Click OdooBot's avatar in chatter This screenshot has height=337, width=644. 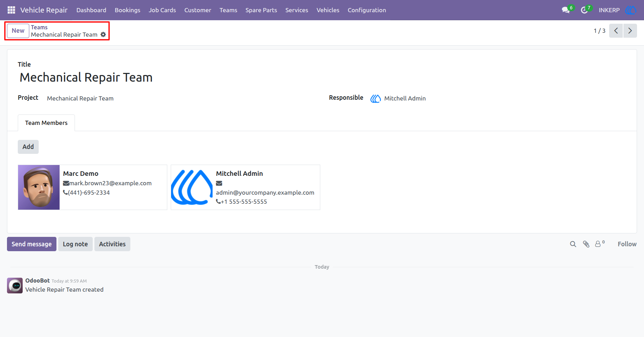click(x=15, y=286)
